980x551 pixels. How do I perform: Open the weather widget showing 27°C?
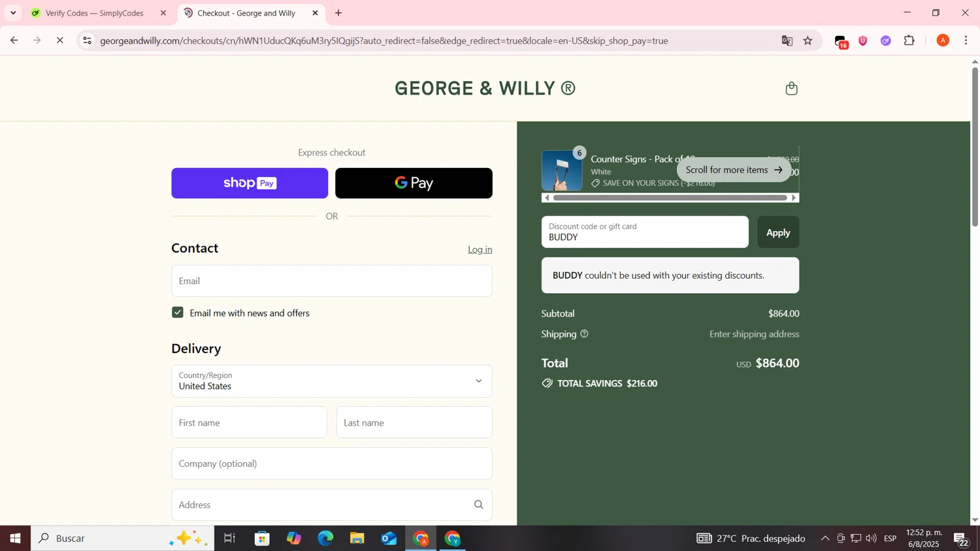(x=751, y=539)
